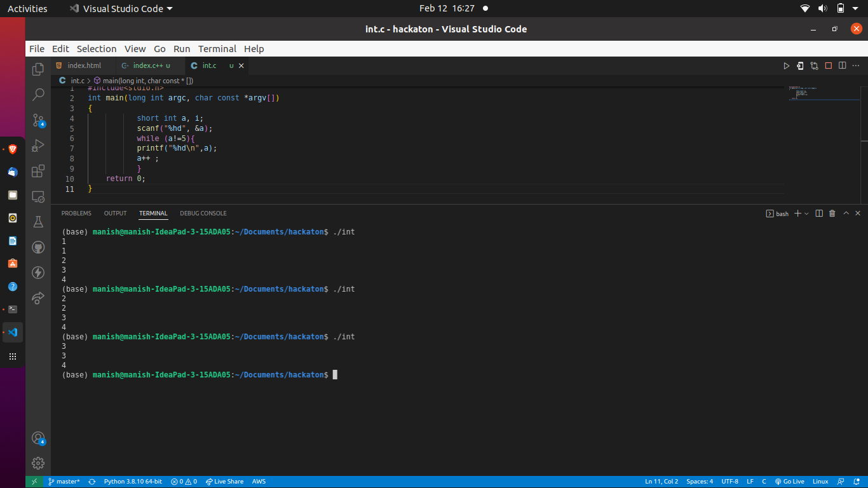Open the Edit menu
This screenshot has height=488, width=868.
coord(60,48)
